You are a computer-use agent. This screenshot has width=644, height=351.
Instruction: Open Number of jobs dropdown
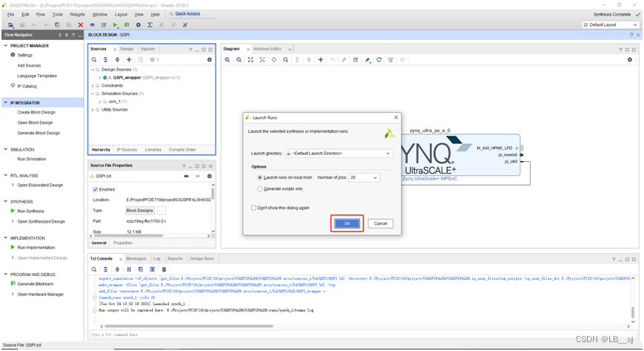point(364,178)
